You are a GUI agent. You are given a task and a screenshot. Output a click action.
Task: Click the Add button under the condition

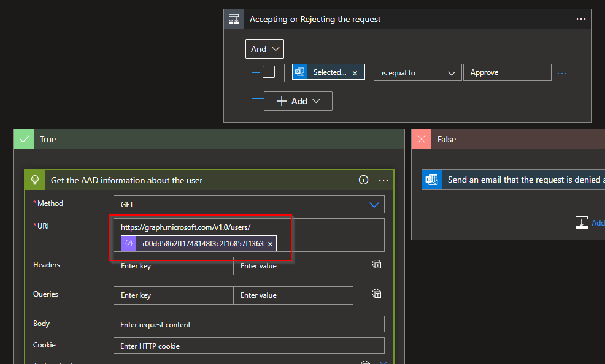[298, 101]
